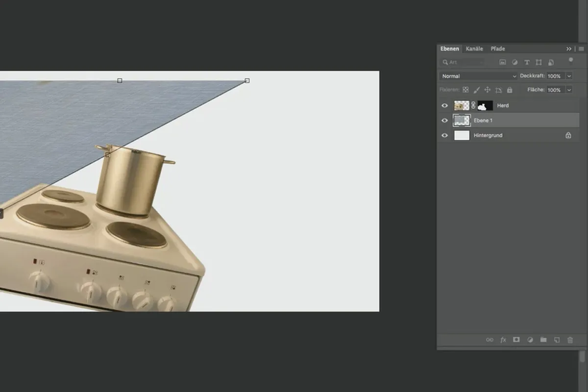Create new fill or adjustment layer
Image resolution: width=588 pixels, height=392 pixels.
[x=530, y=340]
